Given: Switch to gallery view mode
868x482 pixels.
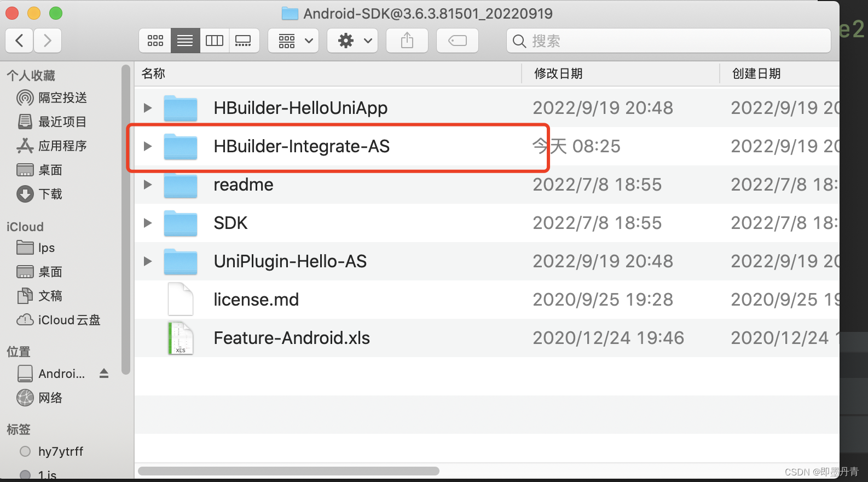Looking at the screenshot, I should pyautogui.click(x=244, y=41).
